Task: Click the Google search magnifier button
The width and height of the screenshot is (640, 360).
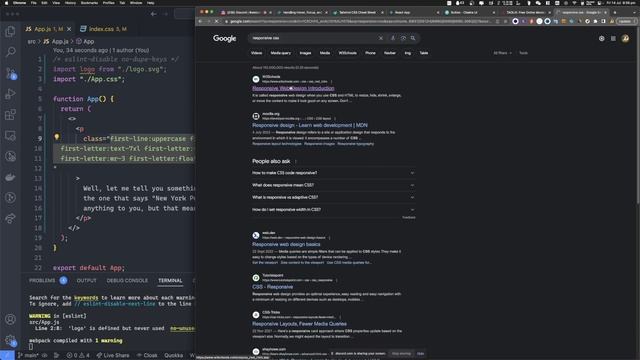Action: tap(413, 38)
